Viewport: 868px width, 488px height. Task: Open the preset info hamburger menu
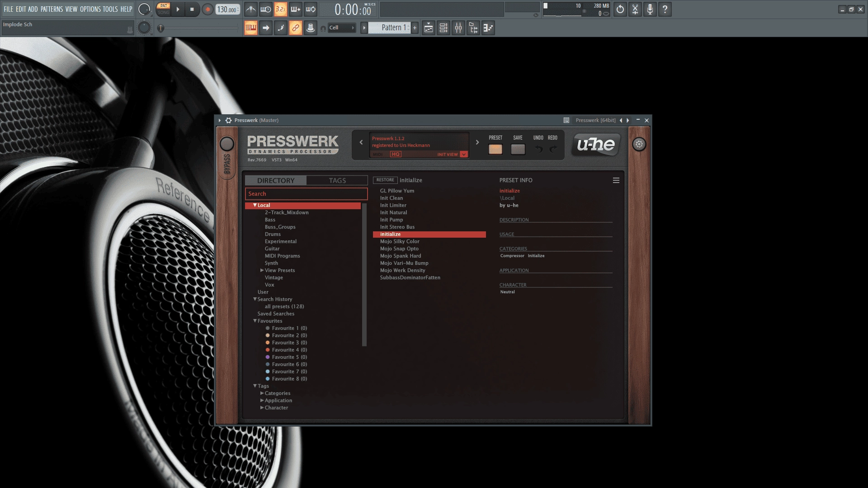pyautogui.click(x=616, y=180)
